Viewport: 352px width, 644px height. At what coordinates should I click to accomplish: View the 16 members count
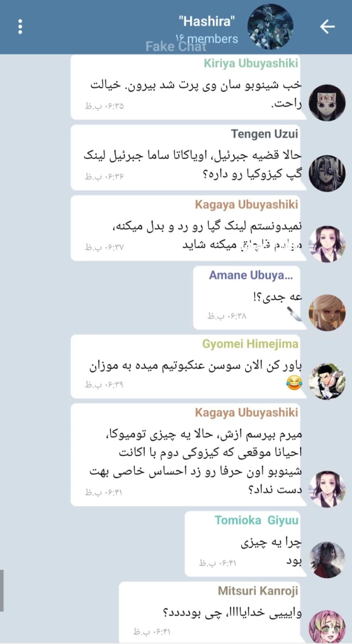(x=207, y=39)
